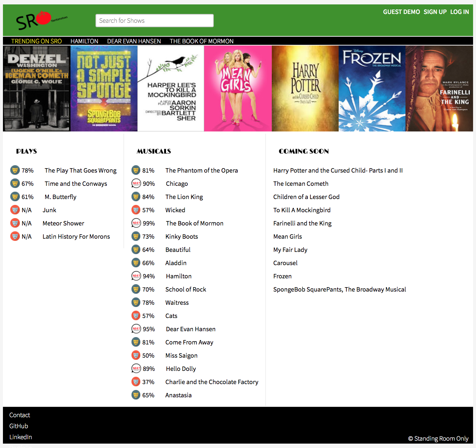Click the mask icon beside Beautiful
The image size is (476, 448).
point(136,249)
